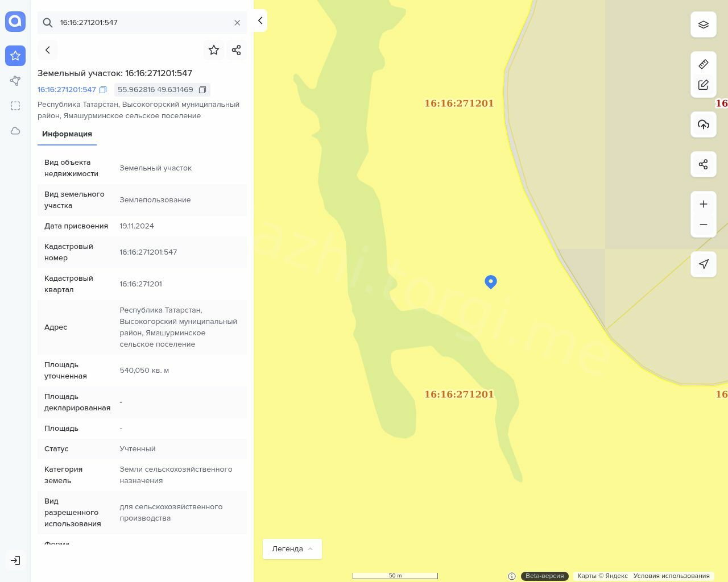Switch to the Информация tab
The image size is (728, 582).
(x=67, y=134)
